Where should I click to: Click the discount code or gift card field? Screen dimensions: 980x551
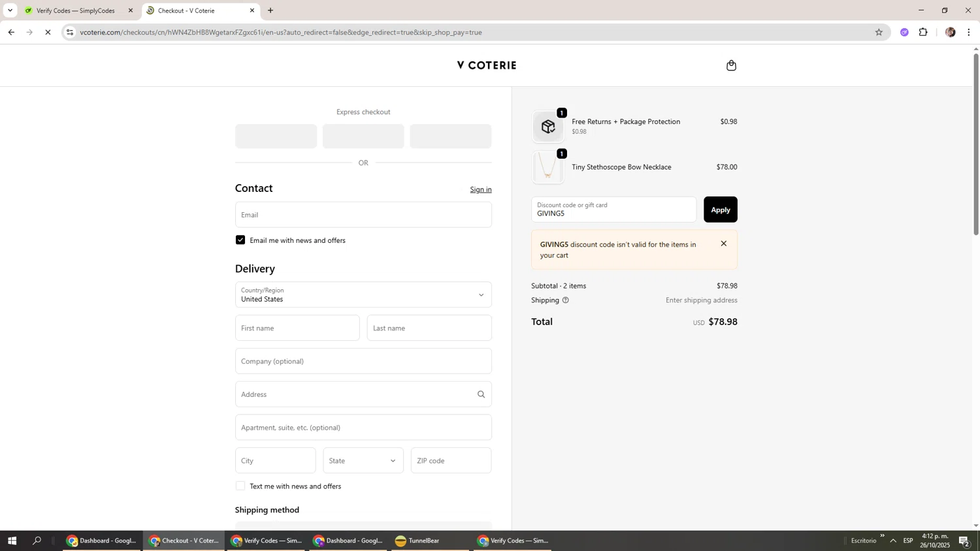click(x=613, y=210)
